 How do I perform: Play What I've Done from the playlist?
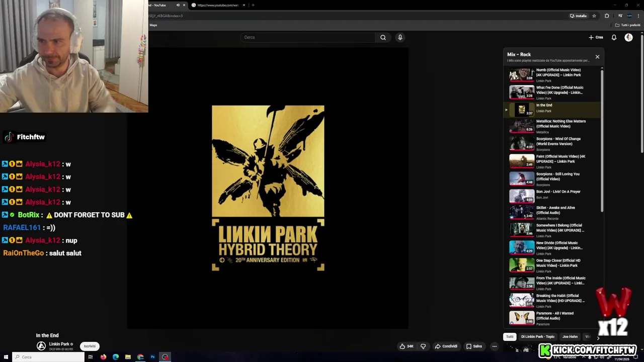552,93
